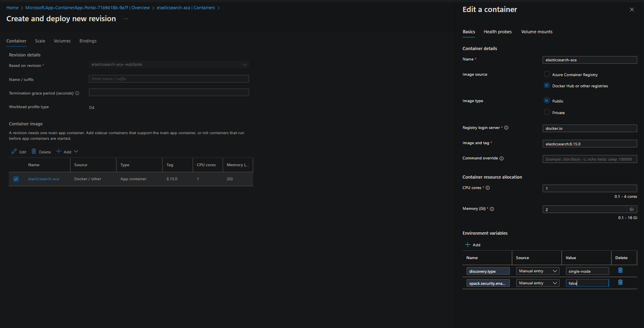Click the single-node value field

click(587, 271)
